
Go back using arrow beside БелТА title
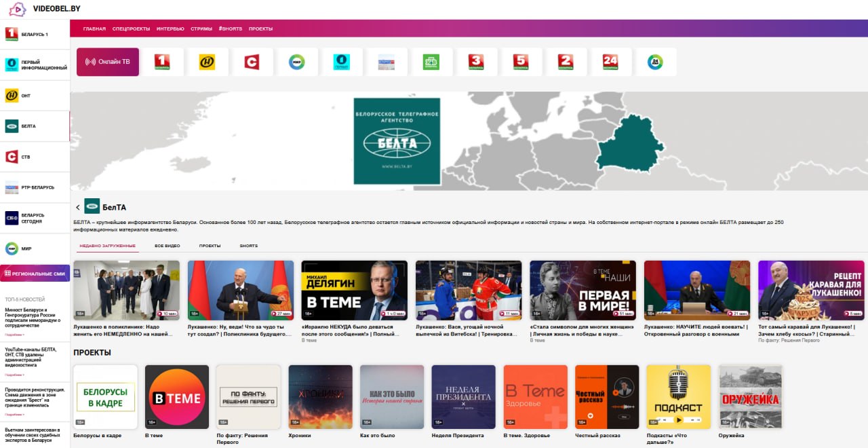(78, 207)
